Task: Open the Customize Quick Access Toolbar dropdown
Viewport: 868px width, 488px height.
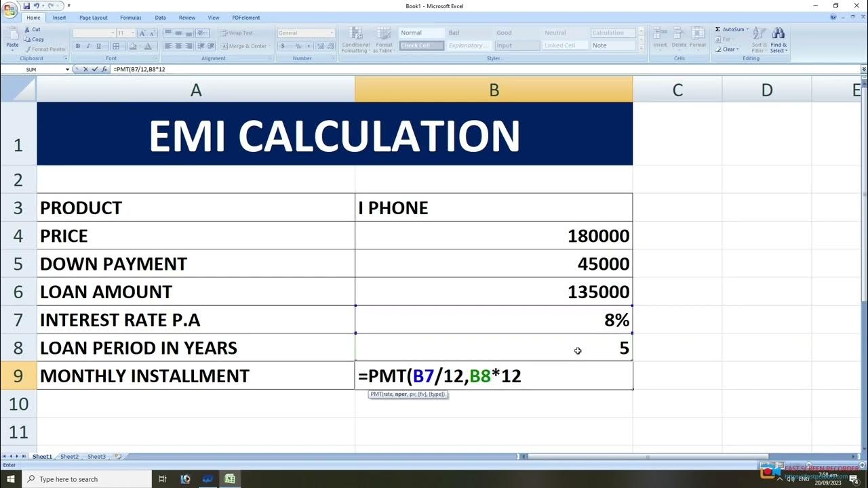Action: coord(68,5)
